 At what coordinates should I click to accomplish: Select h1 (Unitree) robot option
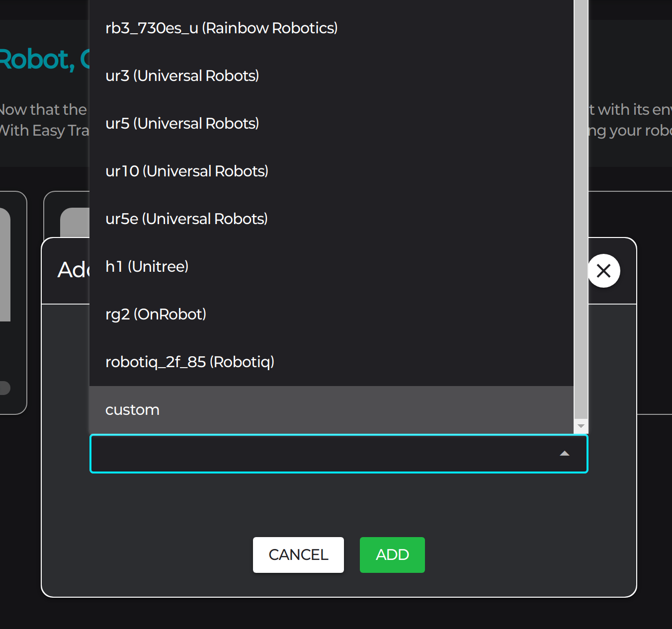click(x=147, y=267)
